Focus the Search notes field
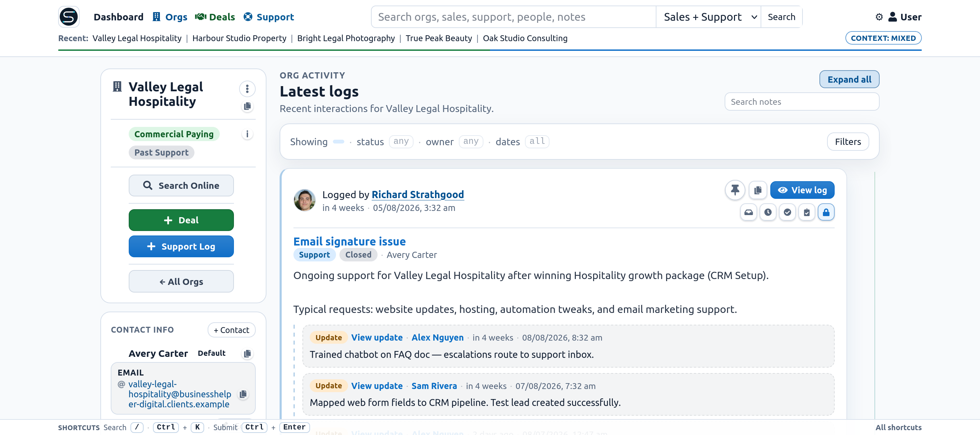 [x=801, y=102]
